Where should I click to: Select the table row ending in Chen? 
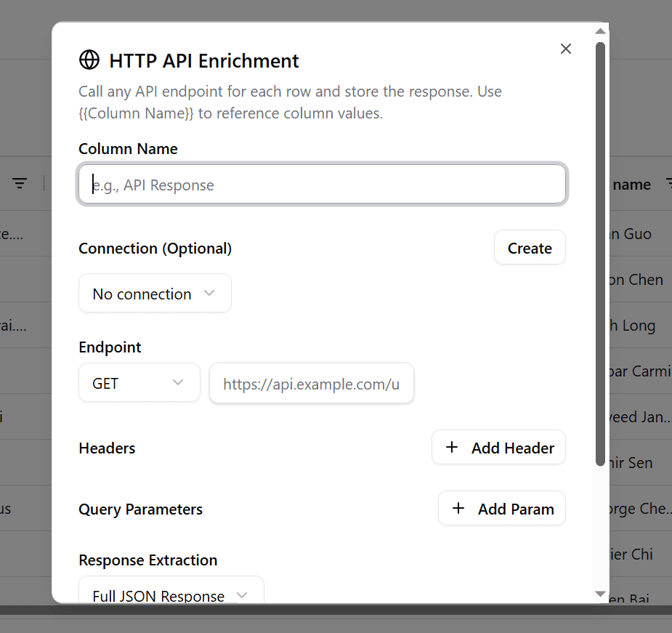tap(639, 279)
